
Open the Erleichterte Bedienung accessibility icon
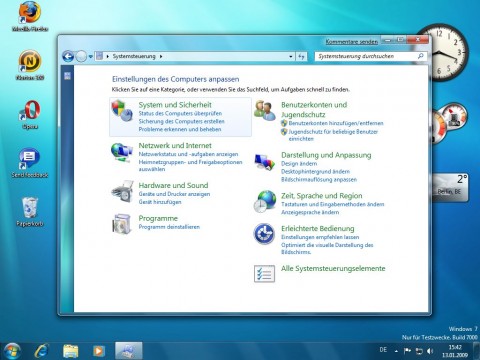(x=264, y=234)
